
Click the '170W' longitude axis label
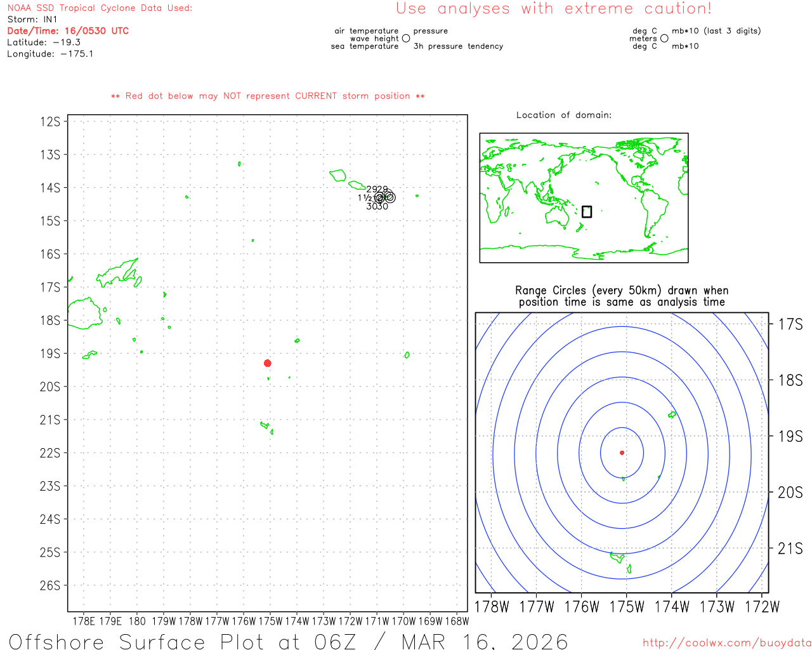403,621
